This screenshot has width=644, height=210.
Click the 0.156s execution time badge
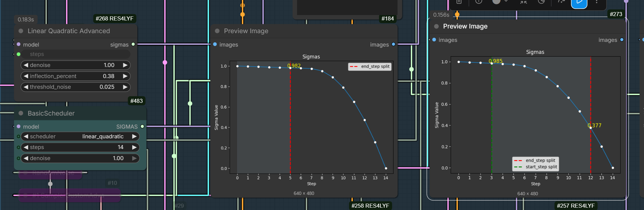click(x=441, y=15)
